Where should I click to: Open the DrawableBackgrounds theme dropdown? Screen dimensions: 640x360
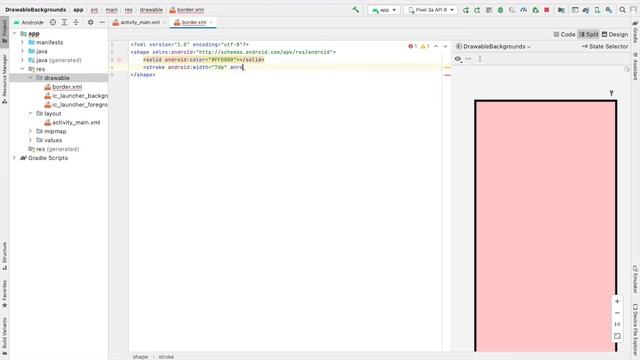[x=493, y=47]
